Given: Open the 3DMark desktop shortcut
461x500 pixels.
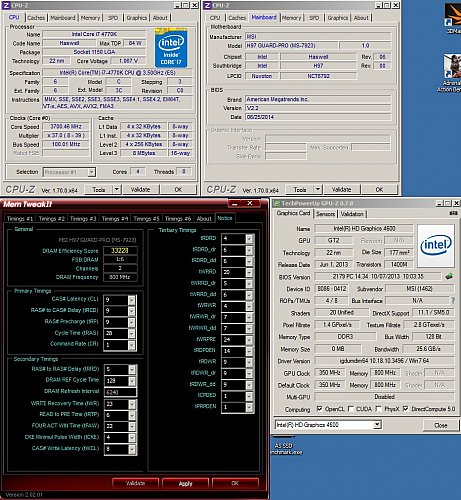Looking at the screenshot, I should (x=453, y=17).
